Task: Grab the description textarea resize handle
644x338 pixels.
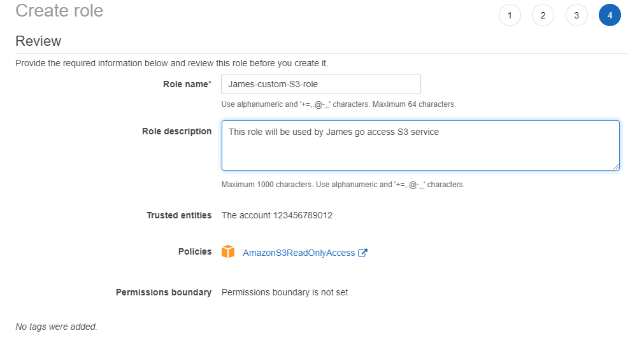Action: pos(616,166)
